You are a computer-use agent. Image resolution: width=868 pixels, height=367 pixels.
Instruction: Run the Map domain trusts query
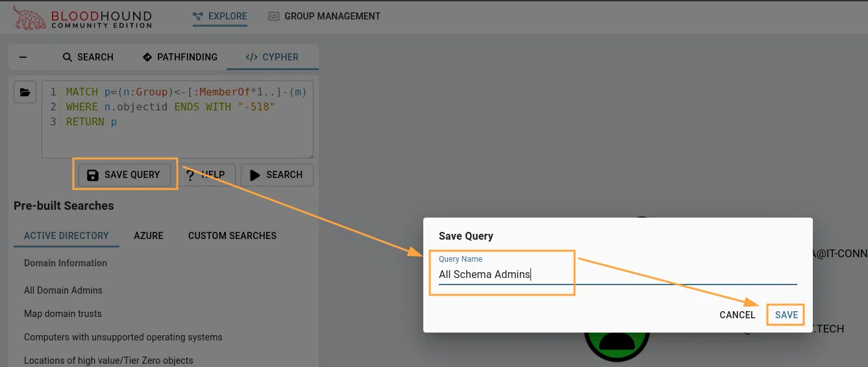point(63,314)
